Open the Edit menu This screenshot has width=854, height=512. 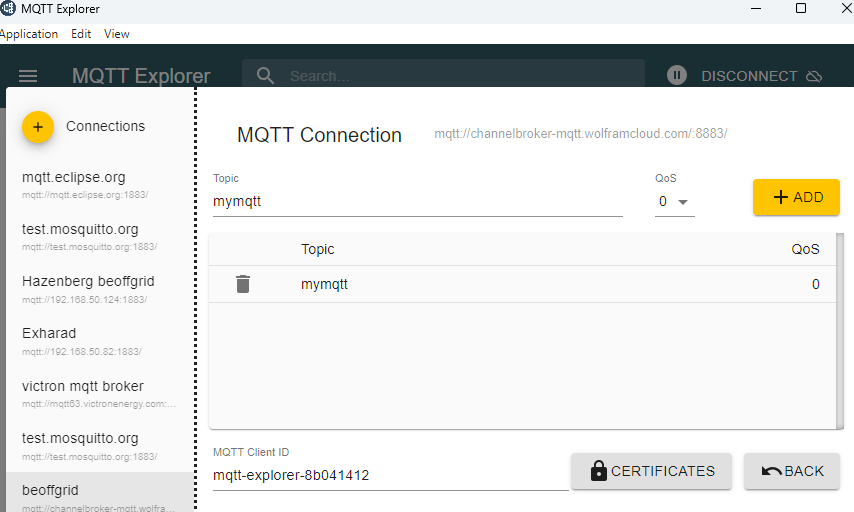(x=81, y=34)
